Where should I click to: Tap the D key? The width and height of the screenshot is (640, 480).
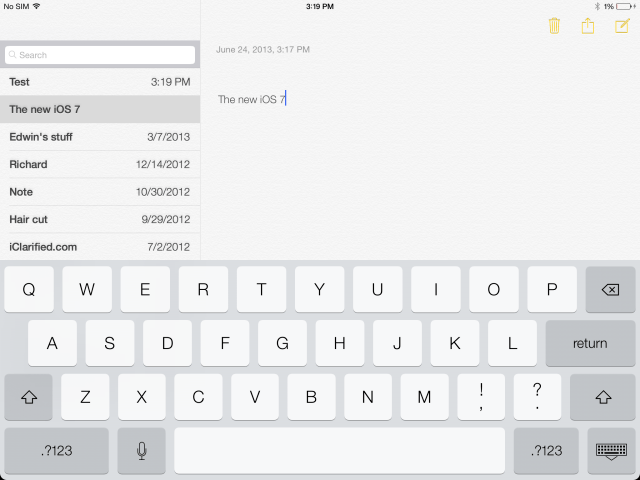[167, 343]
